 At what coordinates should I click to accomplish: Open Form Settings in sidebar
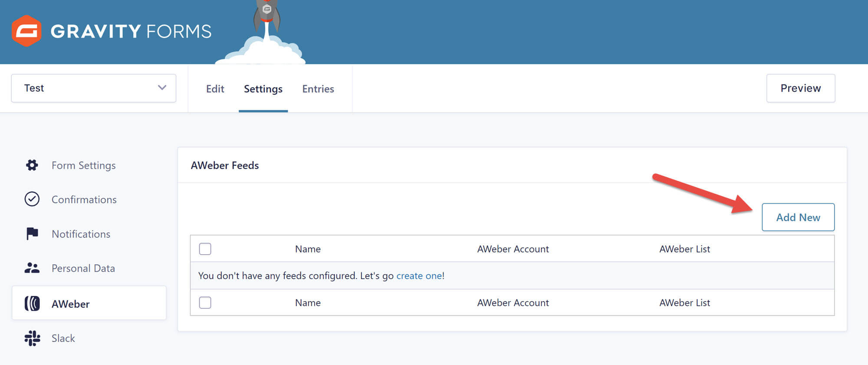(x=83, y=165)
